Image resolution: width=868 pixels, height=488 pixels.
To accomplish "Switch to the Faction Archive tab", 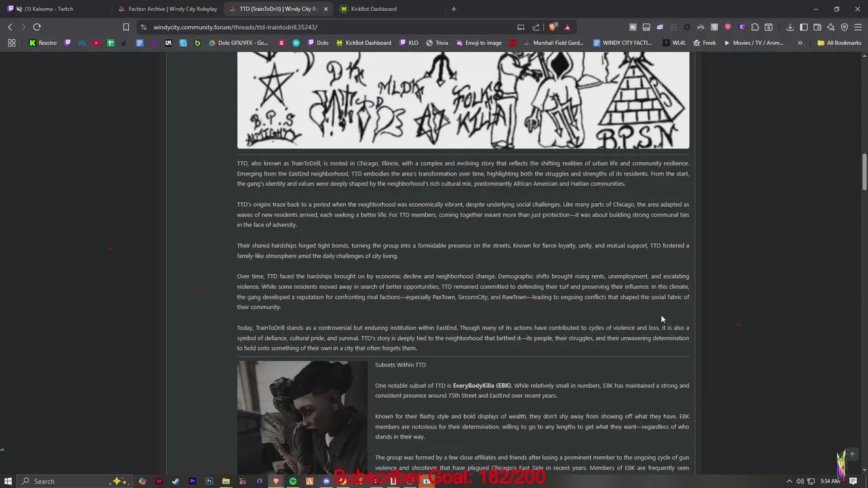I will click(167, 9).
